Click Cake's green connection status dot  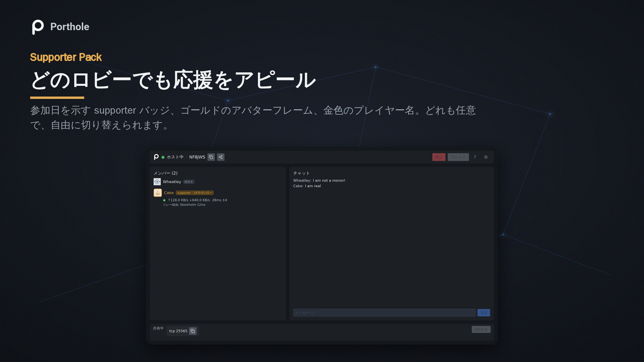click(x=164, y=200)
